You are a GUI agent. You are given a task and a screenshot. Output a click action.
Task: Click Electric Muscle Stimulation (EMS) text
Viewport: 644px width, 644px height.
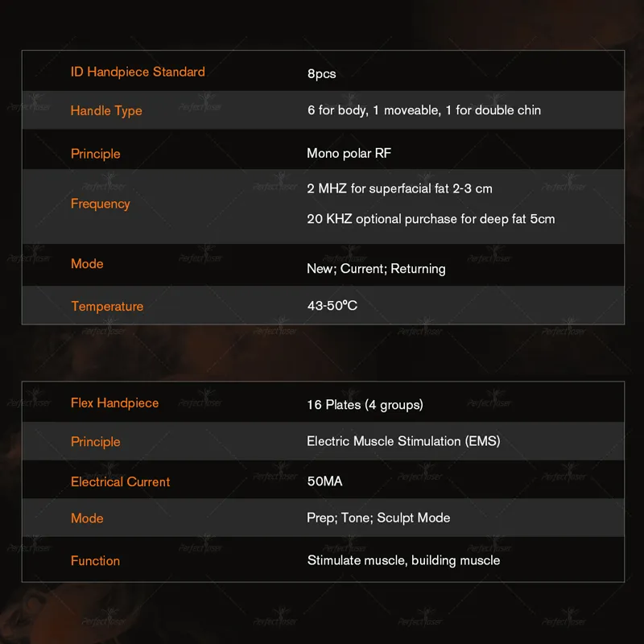[x=403, y=441]
